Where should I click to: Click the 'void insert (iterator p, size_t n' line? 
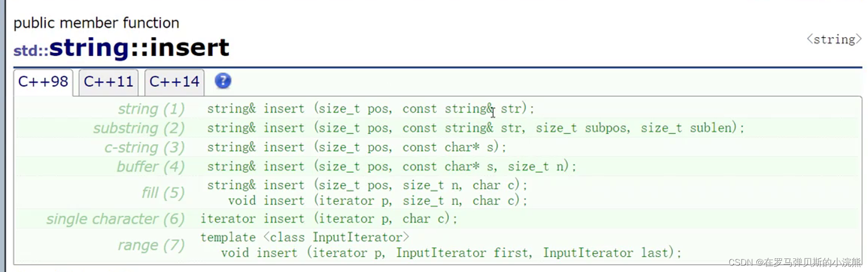point(378,201)
